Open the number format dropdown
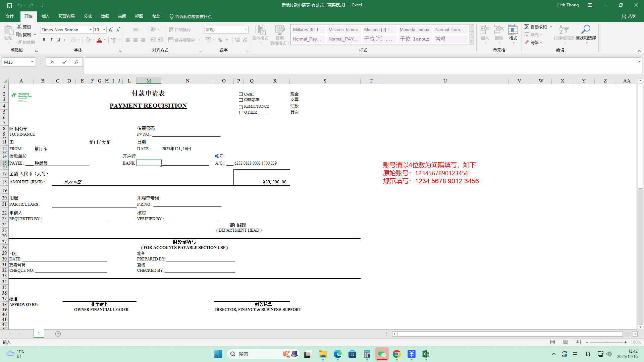Image resolution: width=644 pixels, height=362 pixels. 246,30
